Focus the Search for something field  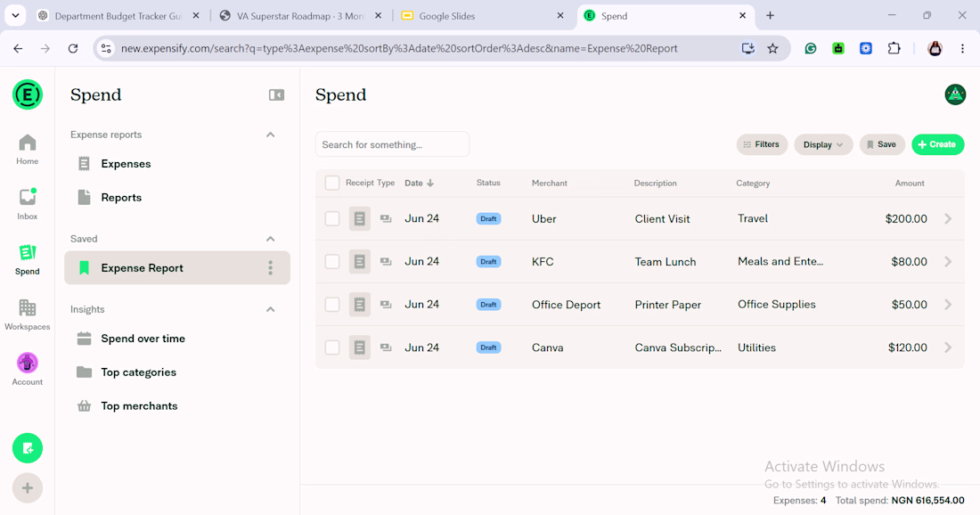pos(393,144)
